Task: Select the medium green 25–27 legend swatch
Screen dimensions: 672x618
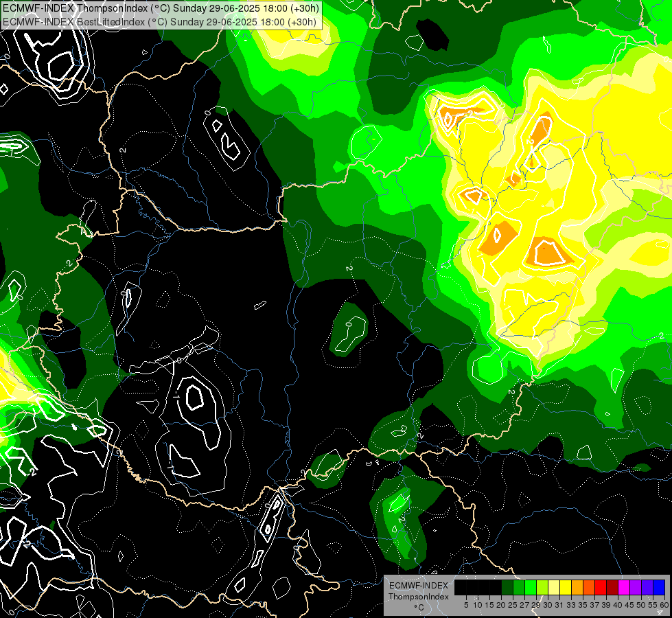Action: (x=519, y=587)
